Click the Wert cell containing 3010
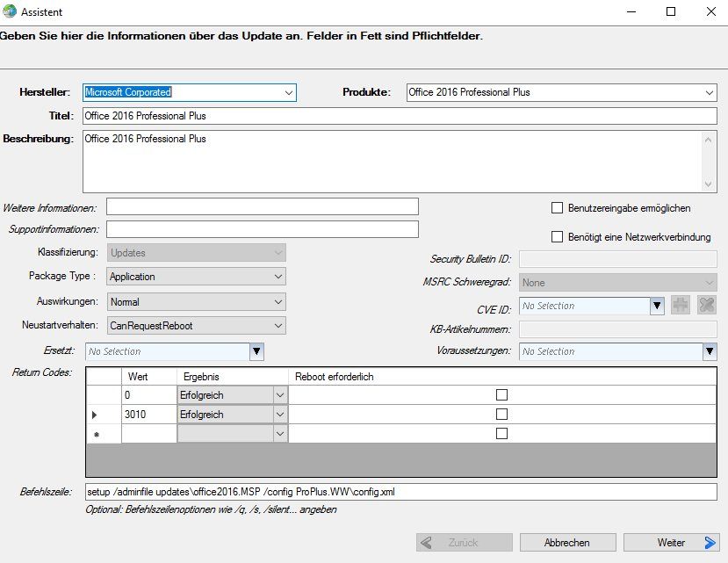This screenshot has height=563, width=728. coord(149,415)
